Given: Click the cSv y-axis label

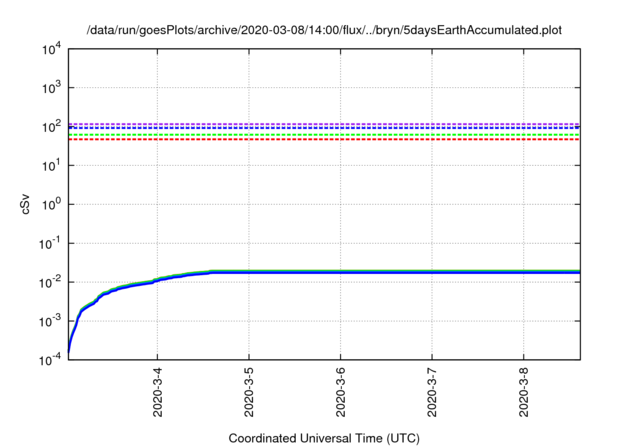Looking at the screenshot, I should point(25,204).
